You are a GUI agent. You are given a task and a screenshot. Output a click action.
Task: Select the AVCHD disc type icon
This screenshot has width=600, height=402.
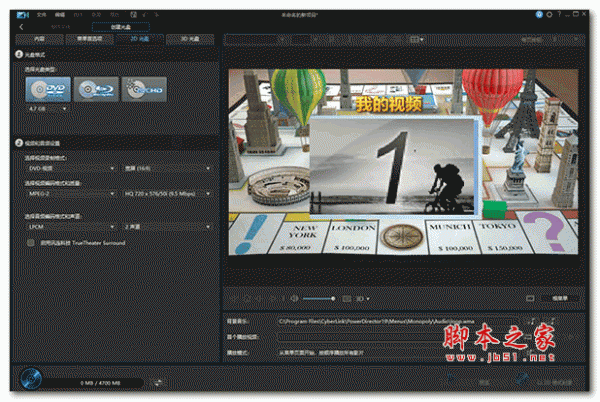(x=143, y=90)
